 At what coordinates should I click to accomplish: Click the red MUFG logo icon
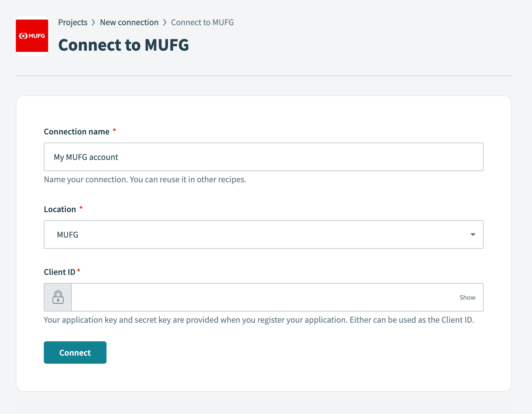pyautogui.click(x=32, y=36)
